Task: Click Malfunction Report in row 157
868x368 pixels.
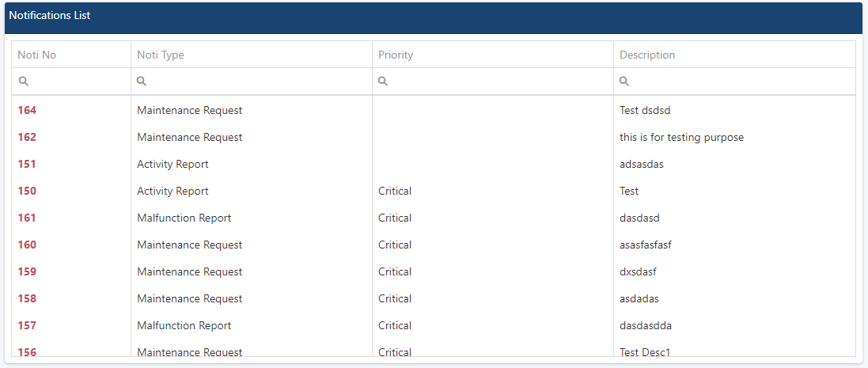Action: click(184, 325)
